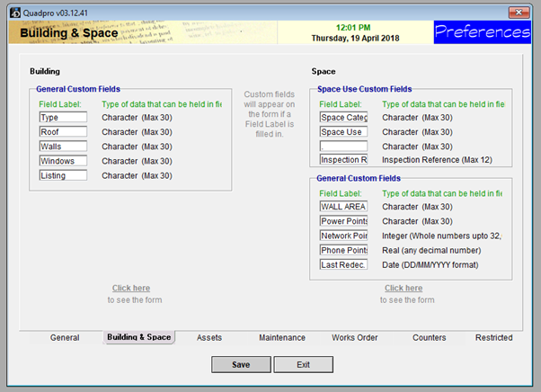Click Character (Max 30) beside WALL AREA
This screenshot has height=392, width=541.
(417, 207)
